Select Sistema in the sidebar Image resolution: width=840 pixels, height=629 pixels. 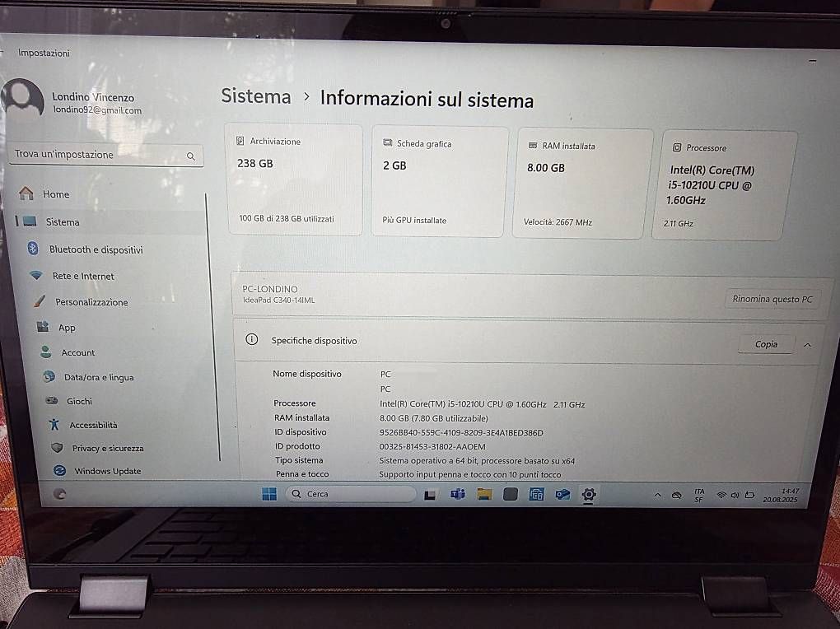pos(62,221)
